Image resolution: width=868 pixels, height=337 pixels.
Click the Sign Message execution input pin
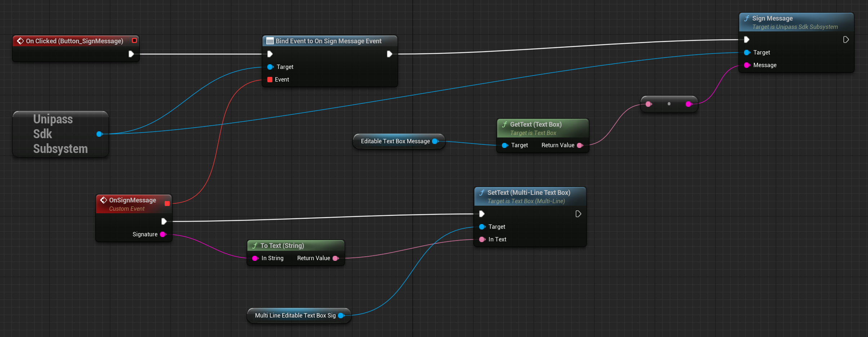point(747,40)
